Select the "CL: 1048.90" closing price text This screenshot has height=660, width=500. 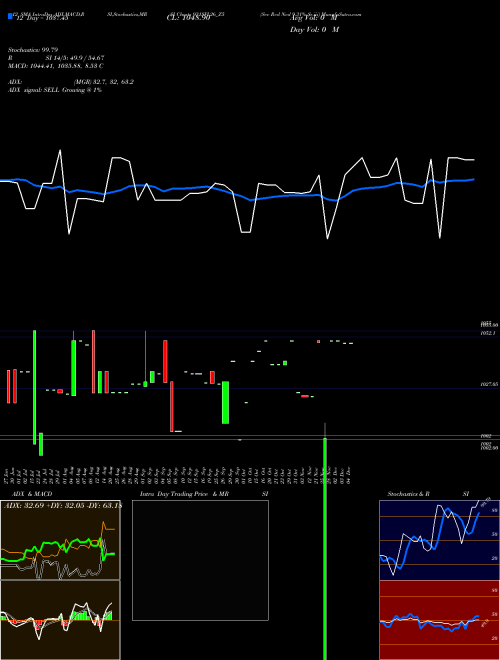(188, 19)
